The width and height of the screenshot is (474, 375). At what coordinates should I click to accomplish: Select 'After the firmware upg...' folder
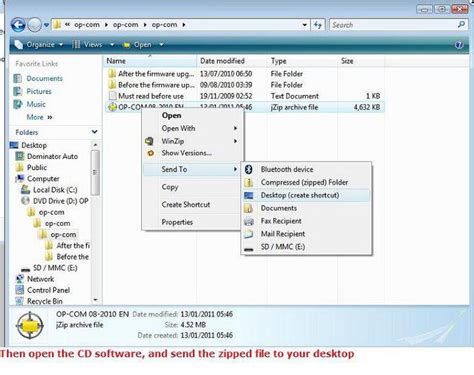pos(151,74)
